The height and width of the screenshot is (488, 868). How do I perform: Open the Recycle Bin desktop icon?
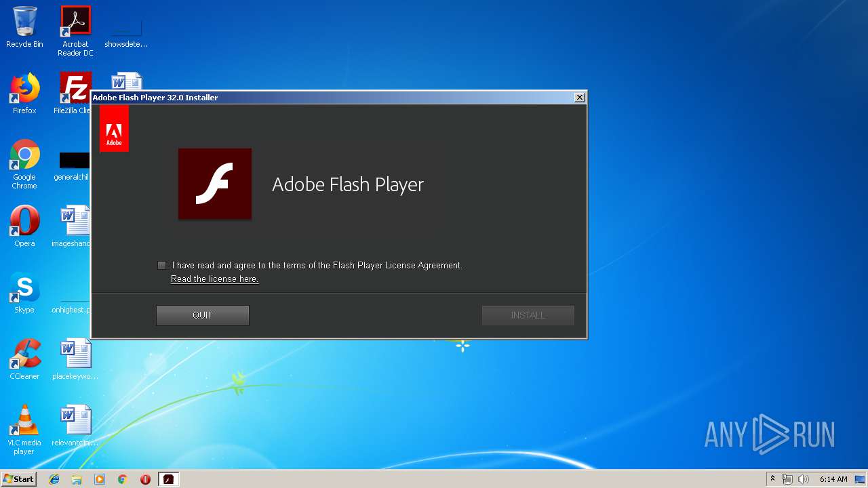pos(24,27)
